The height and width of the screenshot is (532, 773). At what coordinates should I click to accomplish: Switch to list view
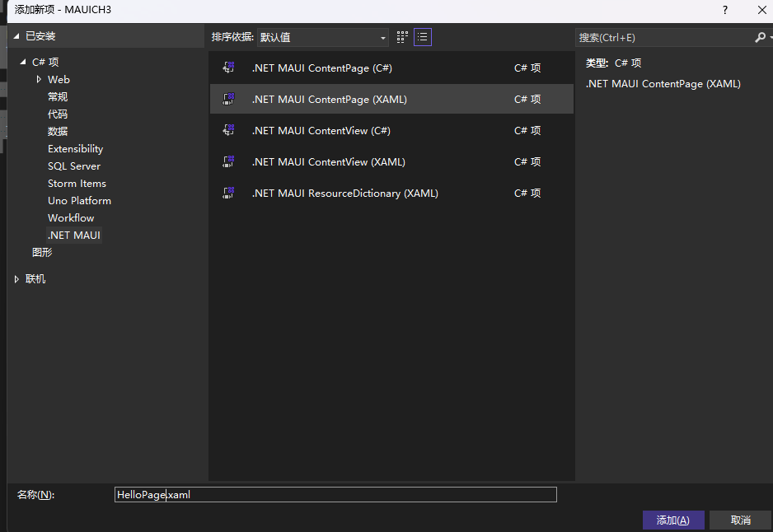(422, 37)
